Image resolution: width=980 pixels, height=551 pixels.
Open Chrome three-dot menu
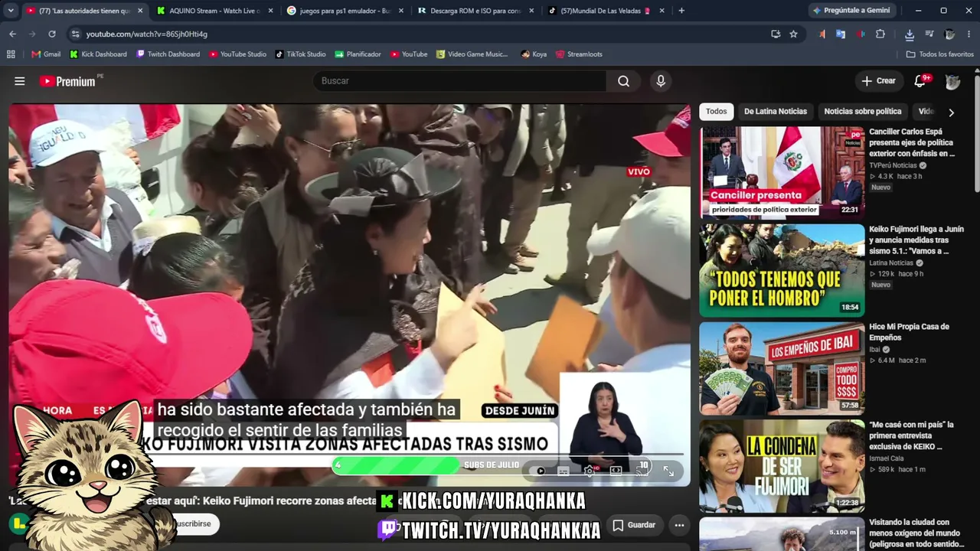(x=969, y=34)
